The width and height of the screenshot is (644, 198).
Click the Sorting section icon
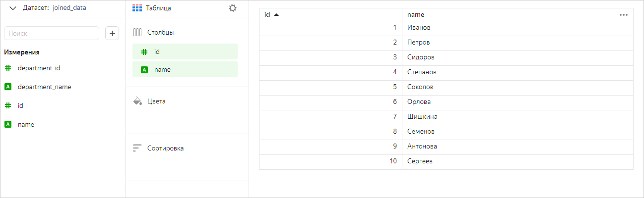(x=138, y=148)
